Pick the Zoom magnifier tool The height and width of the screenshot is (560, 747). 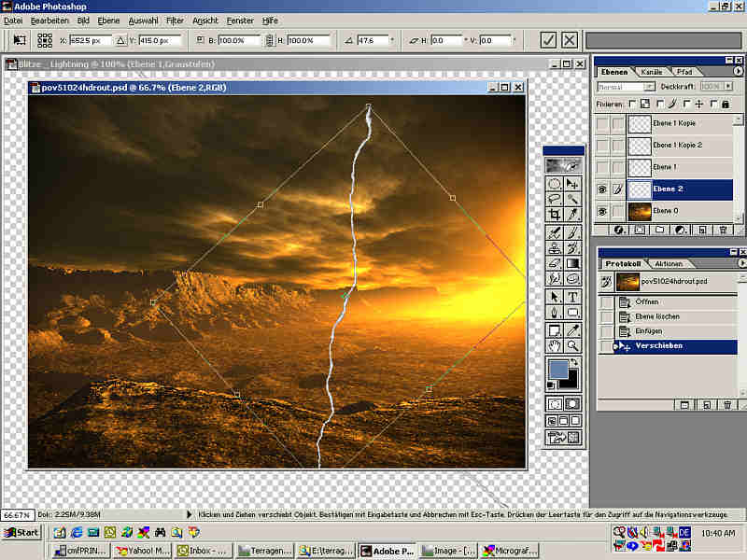tap(572, 345)
